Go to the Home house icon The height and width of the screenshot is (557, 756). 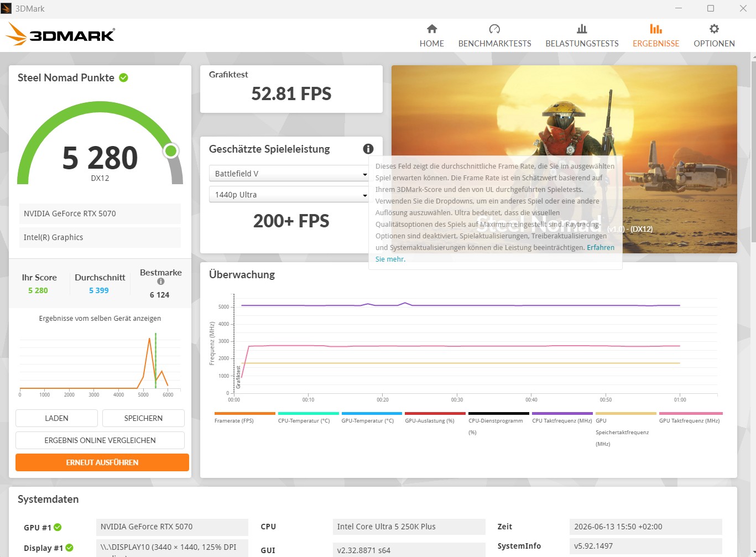[x=432, y=29]
